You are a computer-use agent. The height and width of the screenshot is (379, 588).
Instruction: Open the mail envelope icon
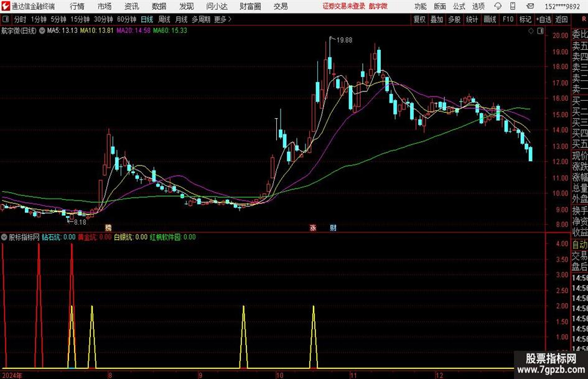click(530, 6)
